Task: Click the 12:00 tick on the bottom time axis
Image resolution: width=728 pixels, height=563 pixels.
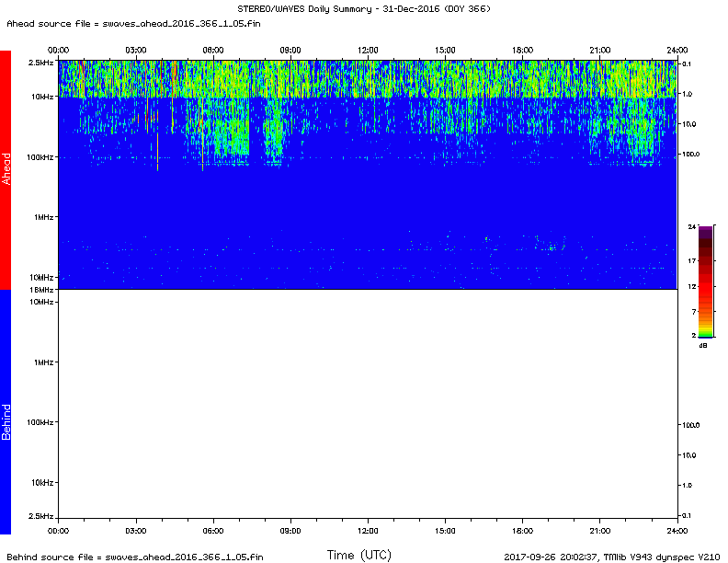Action: pyautogui.click(x=368, y=531)
